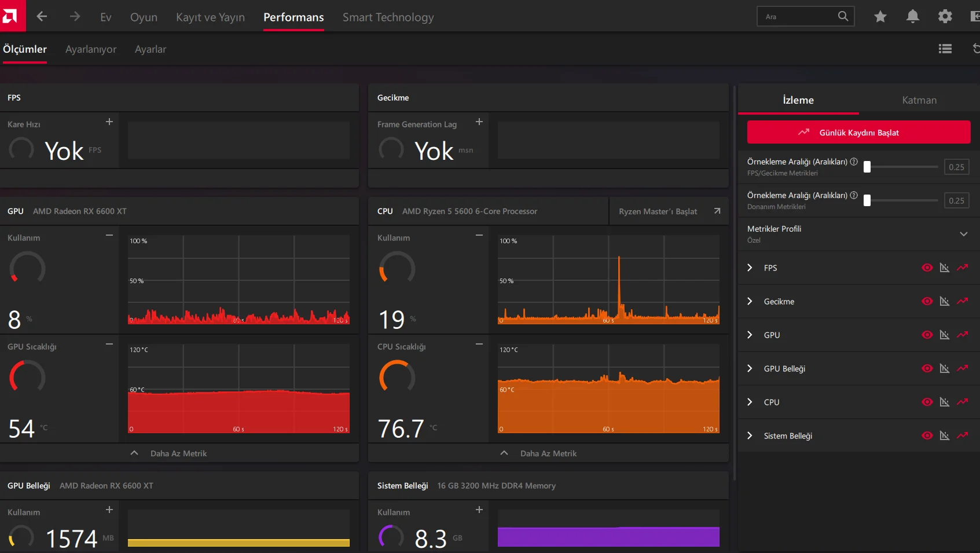Go forward with the right arrow
The image size is (980, 553).
pos(75,16)
